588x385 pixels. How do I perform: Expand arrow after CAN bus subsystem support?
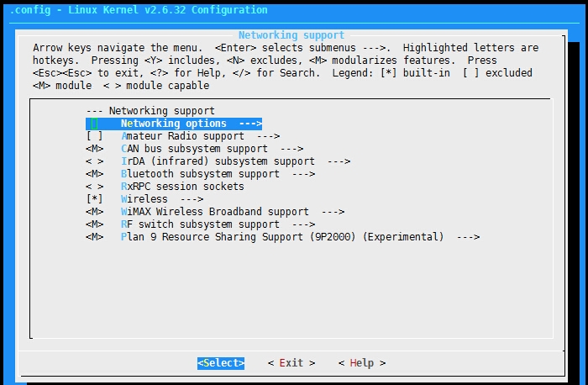[x=291, y=149]
